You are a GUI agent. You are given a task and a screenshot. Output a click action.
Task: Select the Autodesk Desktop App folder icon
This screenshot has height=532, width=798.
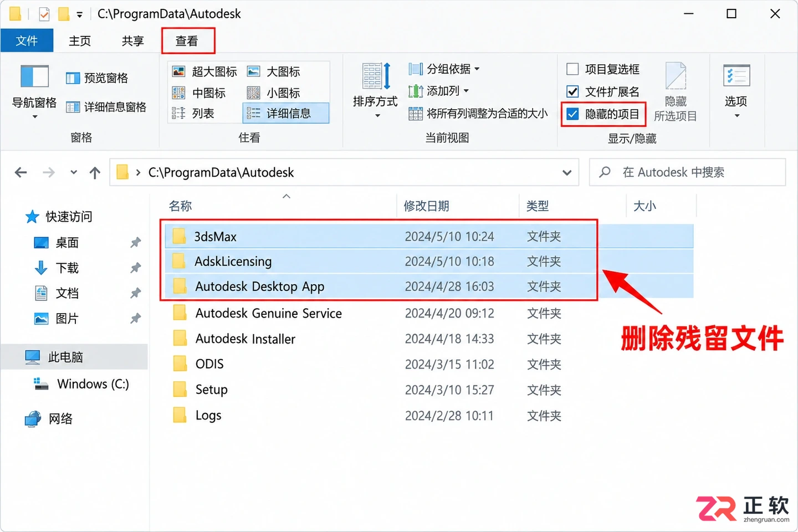point(179,286)
